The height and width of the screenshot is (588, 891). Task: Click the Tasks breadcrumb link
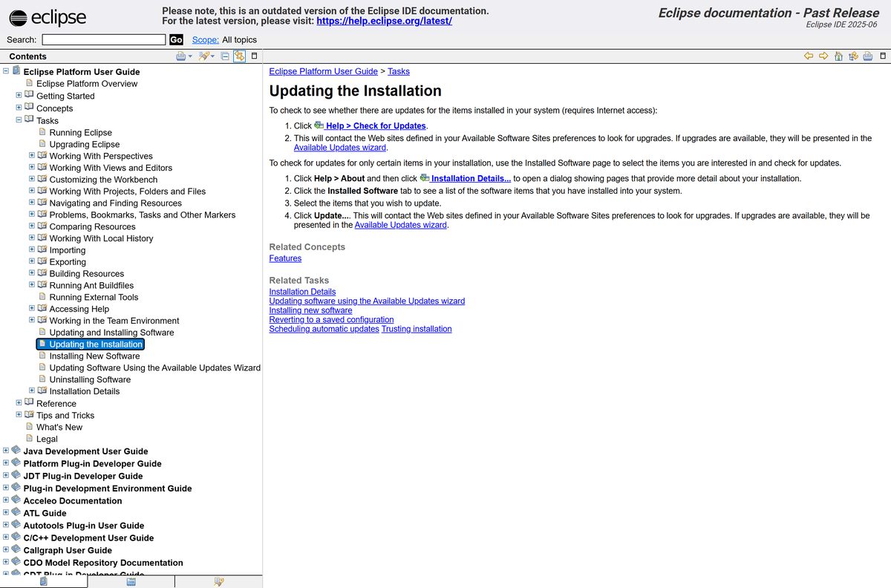click(x=399, y=71)
